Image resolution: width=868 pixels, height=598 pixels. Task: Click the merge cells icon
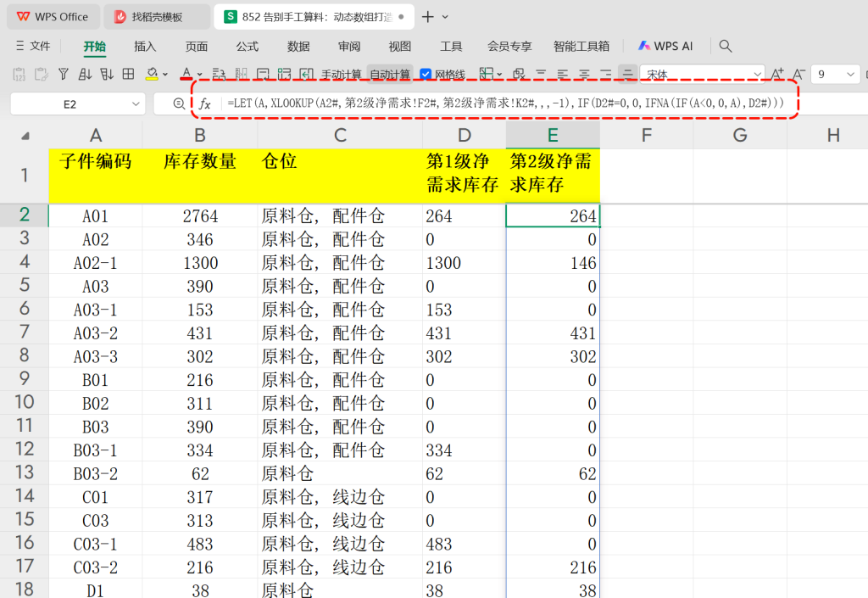285,74
